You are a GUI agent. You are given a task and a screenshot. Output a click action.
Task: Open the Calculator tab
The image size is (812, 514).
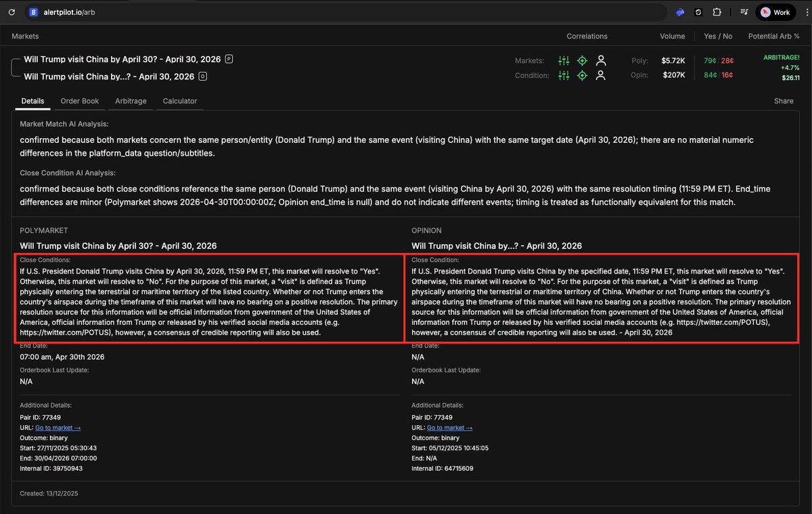tap(180, 101)
